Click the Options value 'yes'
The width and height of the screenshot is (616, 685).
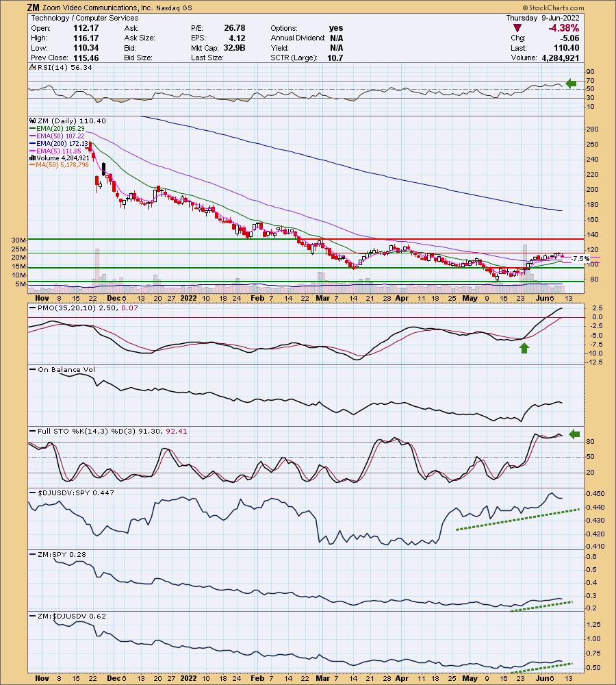pyautogui.click(x=336, y=28)
